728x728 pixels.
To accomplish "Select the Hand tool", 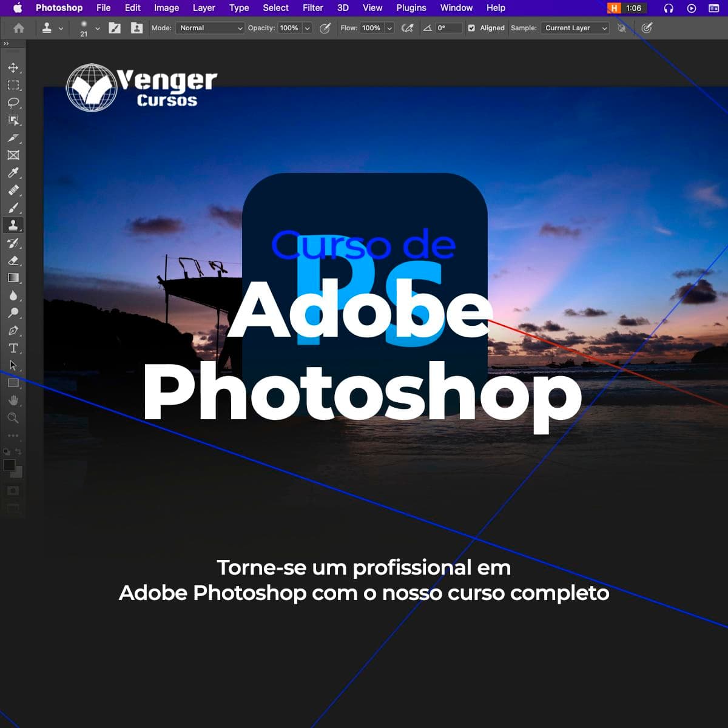I will click(x=13, y=400).
